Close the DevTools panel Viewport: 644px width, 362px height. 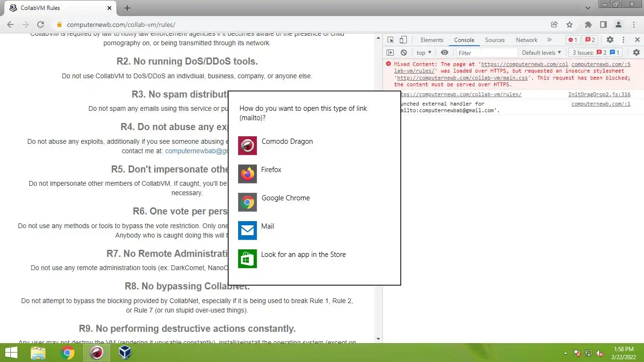[636, 40]
